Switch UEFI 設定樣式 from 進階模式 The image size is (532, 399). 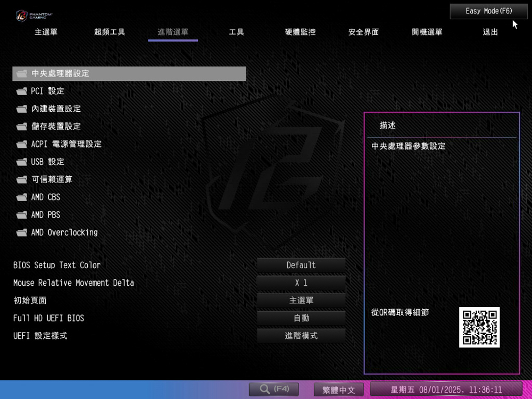(x=301, y=336)
